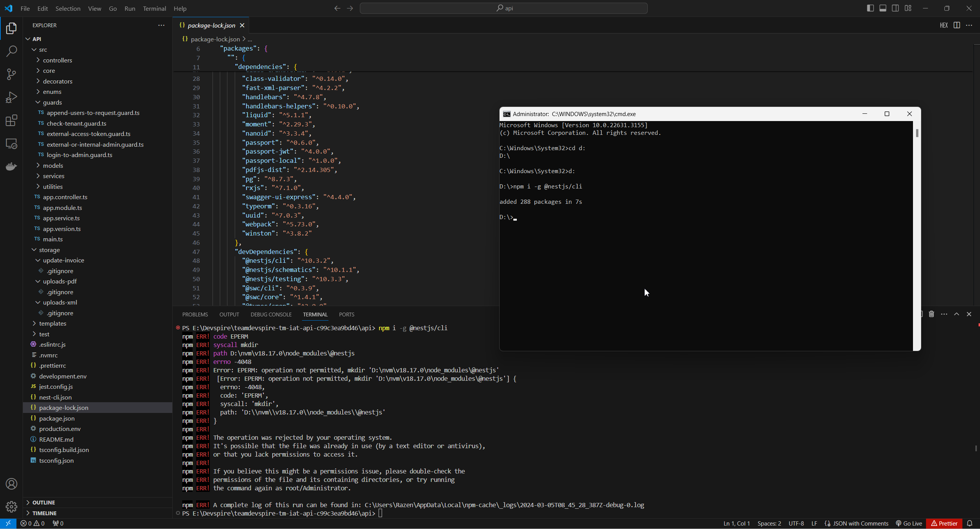Expand the templates folder
Image resolution: width=980 pixels, height=529 pixels.
coord(52,323)
